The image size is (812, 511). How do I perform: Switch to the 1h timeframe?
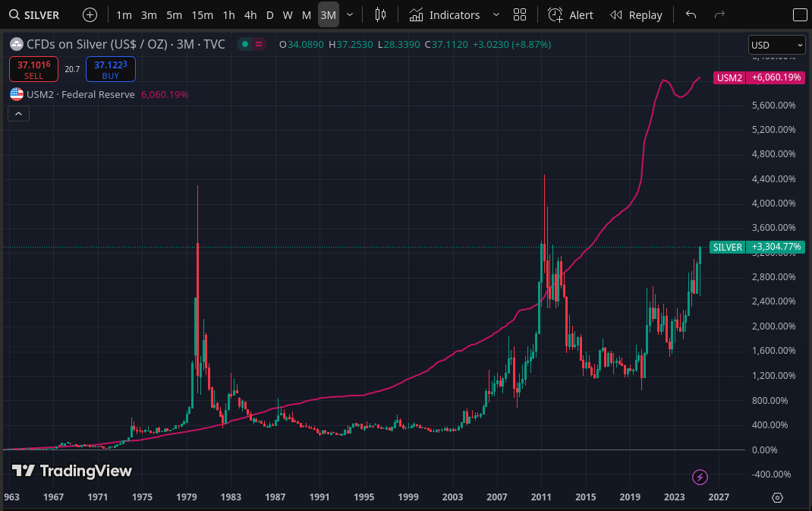click(x=229, y=15)
